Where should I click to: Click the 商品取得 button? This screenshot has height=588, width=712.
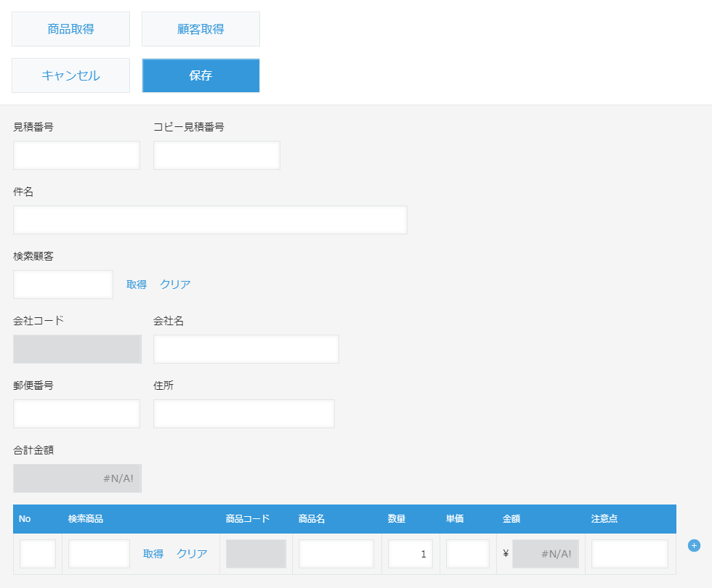71,29
